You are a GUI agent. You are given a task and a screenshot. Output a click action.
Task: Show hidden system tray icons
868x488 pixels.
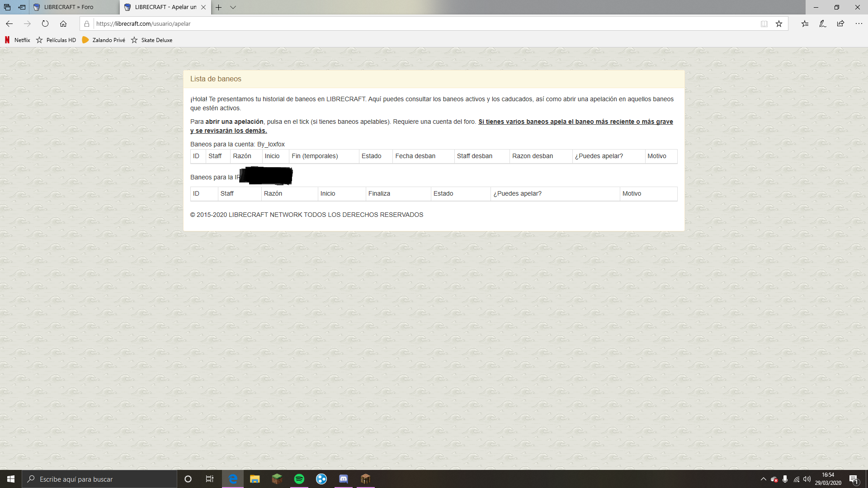(x=764, y=479)
